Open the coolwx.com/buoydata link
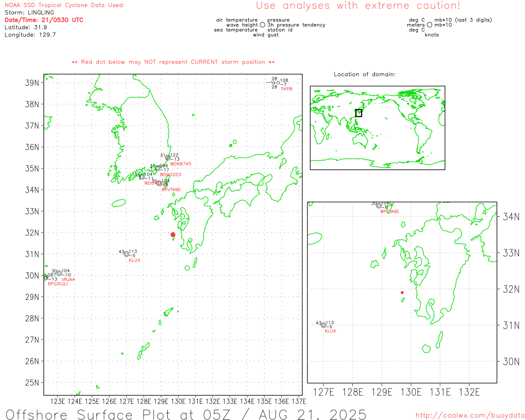 [x=470, y=415]
